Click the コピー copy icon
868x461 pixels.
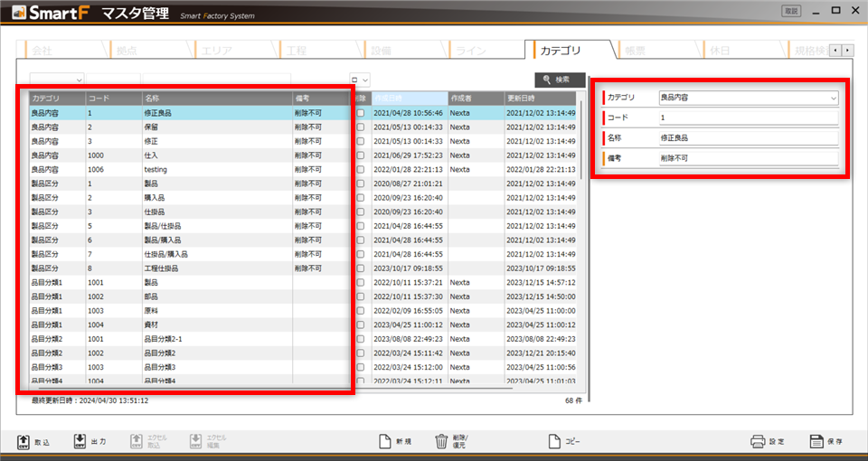(555, 441)
